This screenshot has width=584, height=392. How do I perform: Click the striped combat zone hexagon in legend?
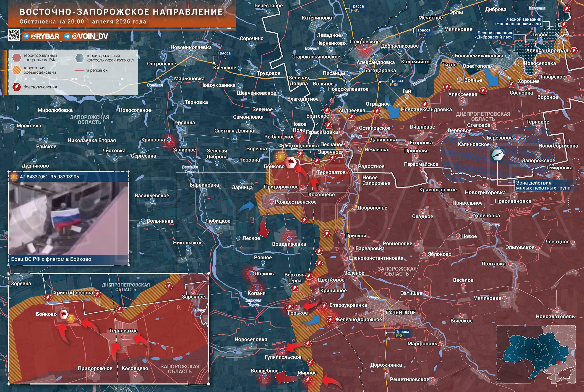point(16,70)
